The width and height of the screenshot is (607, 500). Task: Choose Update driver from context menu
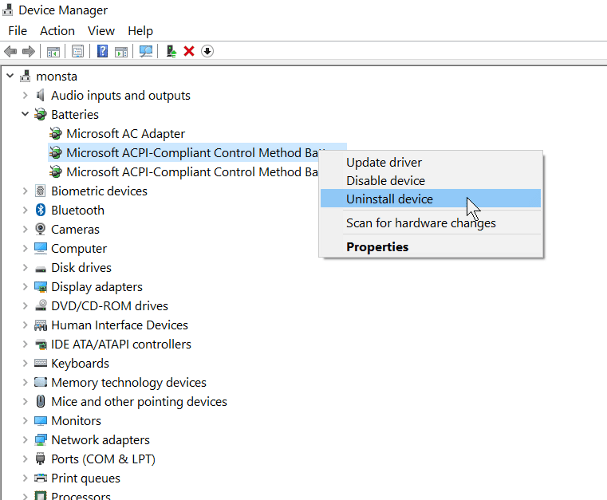pyautogui.click(x=430, y=163)
